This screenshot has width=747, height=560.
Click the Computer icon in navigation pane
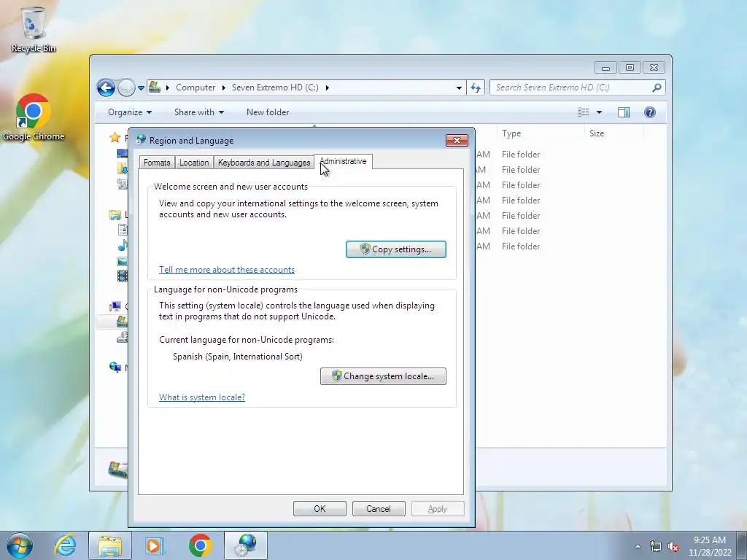[115, 306]
